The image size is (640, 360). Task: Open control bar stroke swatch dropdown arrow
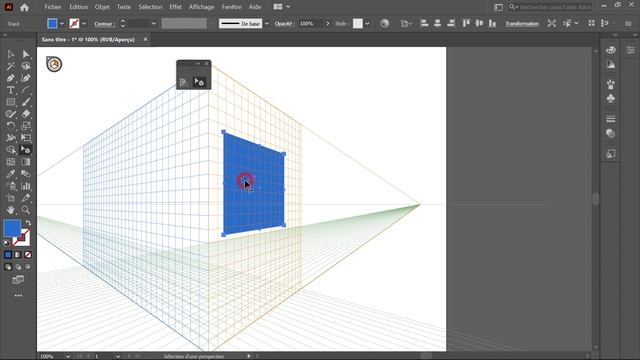[84, 24]
